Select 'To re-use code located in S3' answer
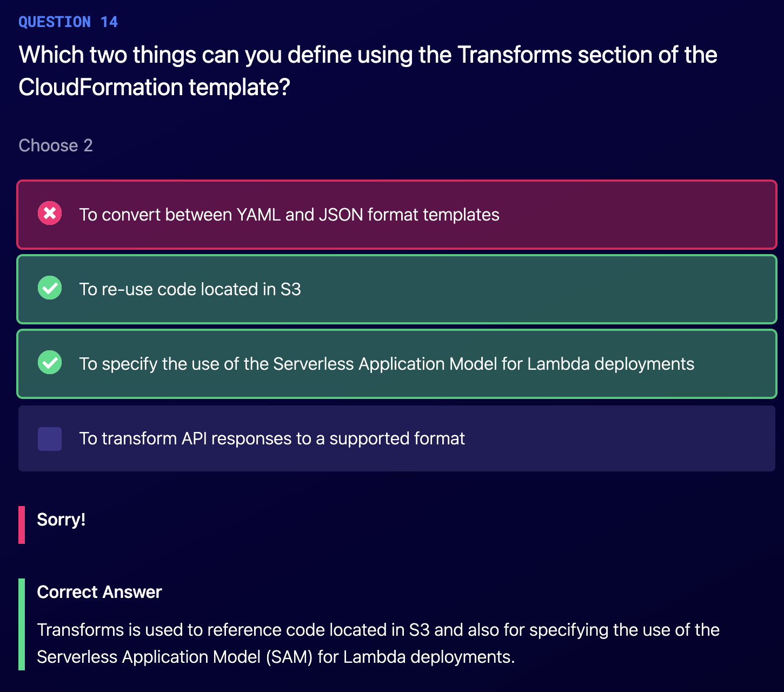This screenshot has height=692, width=784. 397,289
